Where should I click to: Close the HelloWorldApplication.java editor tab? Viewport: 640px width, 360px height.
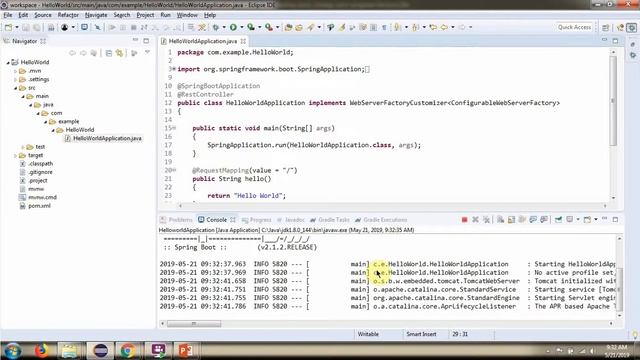pos(243,41)
